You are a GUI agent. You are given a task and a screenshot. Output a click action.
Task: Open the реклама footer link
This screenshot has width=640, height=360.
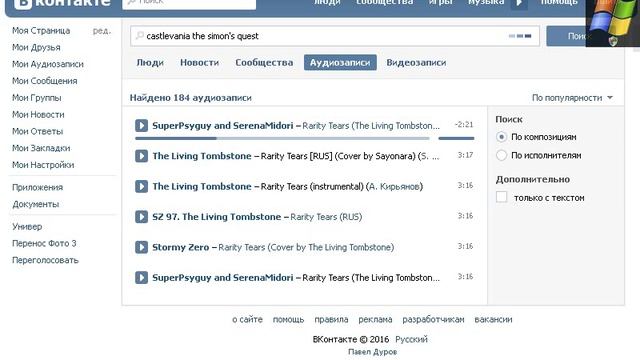click(x=375, y=319)
